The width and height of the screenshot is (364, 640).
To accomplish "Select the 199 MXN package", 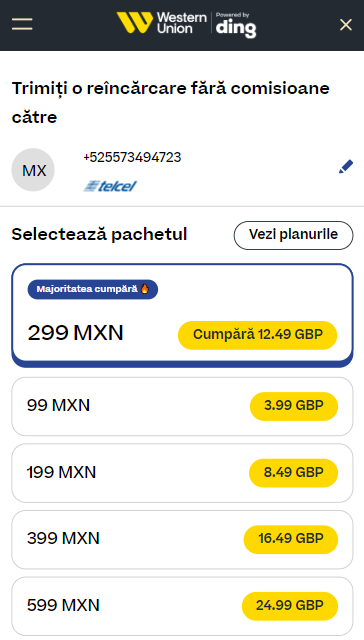I will click(182, 473).
